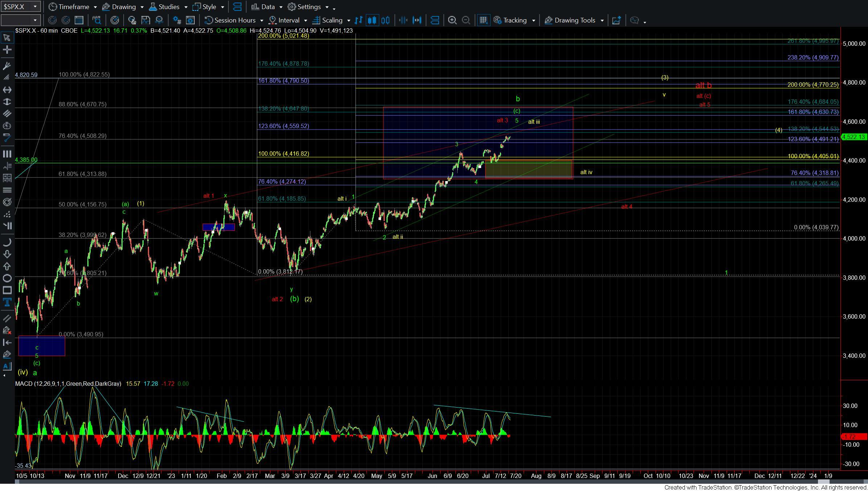Switch to OHLC bar chart style
The image size is (868, 491).
pos(359,20)
